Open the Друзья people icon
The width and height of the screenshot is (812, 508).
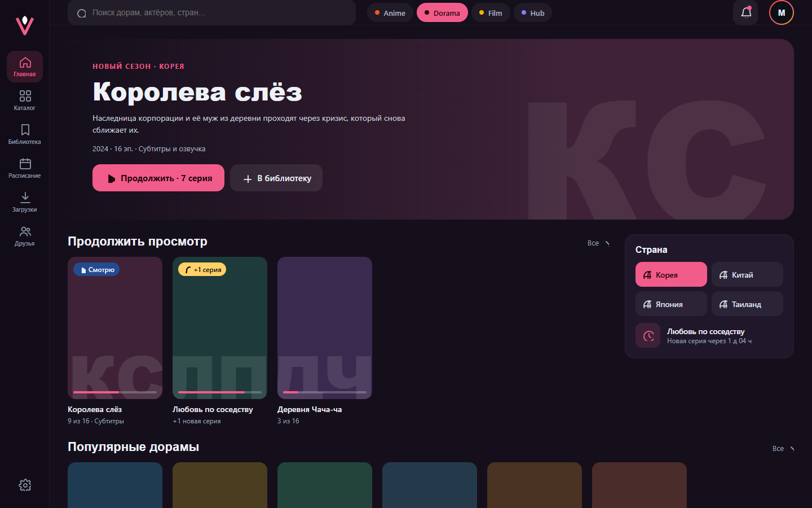25,236
